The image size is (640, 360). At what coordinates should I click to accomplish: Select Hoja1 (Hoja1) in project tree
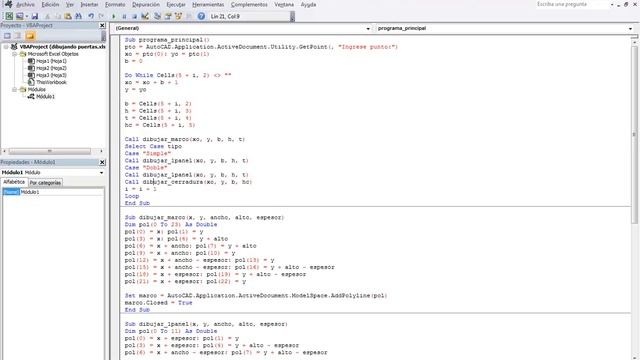pos(51,61)
